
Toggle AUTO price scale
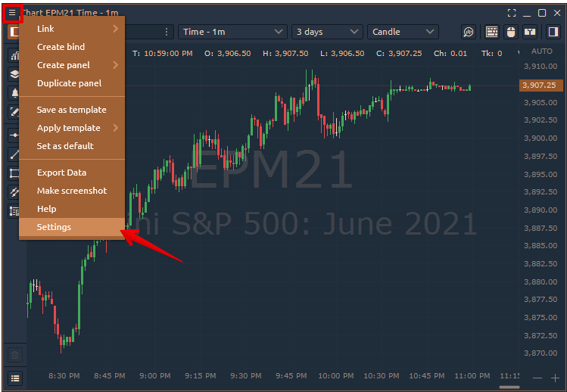[542, 51]
